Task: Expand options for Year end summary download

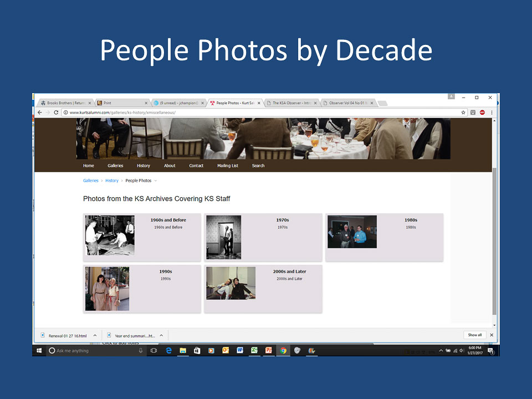Action: tap(161, 335)
